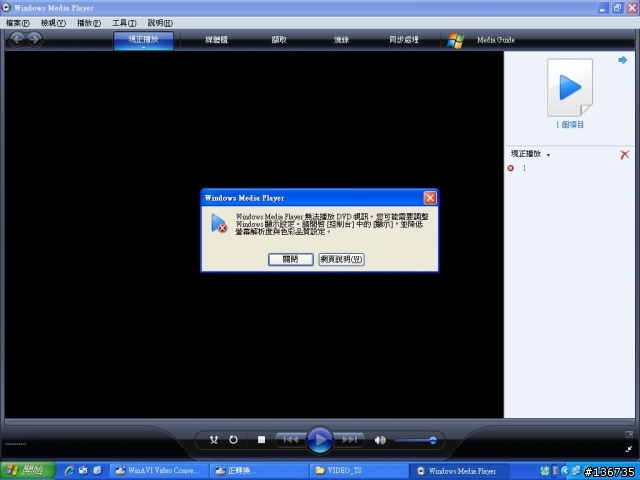Select playlist item 1
This screenshot has height=480, width=640.
[524, 168]
